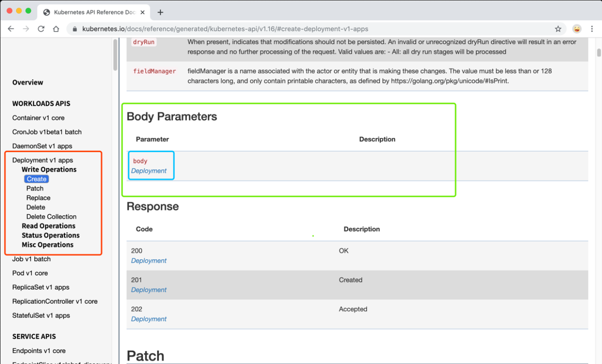Focus the address bar URL
The image size is (602, 364).
225,29
